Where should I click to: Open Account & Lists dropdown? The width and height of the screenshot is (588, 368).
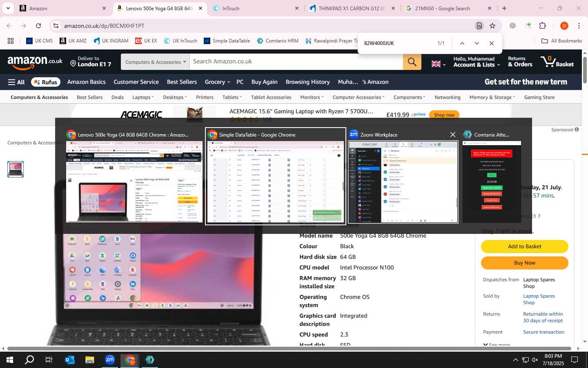click(477, 62)
